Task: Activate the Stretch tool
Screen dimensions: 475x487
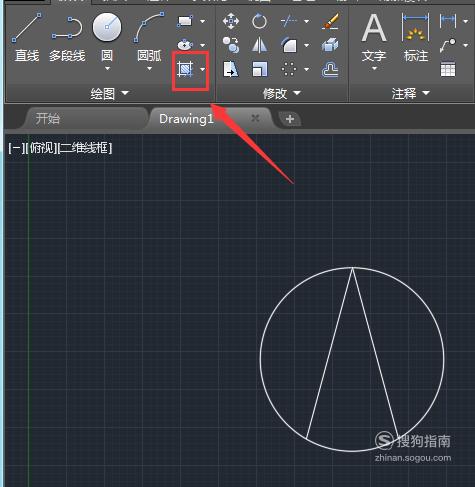Action: (231, 69)
